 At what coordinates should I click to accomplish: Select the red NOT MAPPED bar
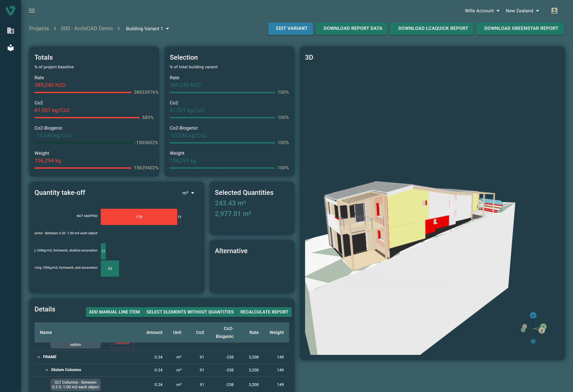click(139, 217)
